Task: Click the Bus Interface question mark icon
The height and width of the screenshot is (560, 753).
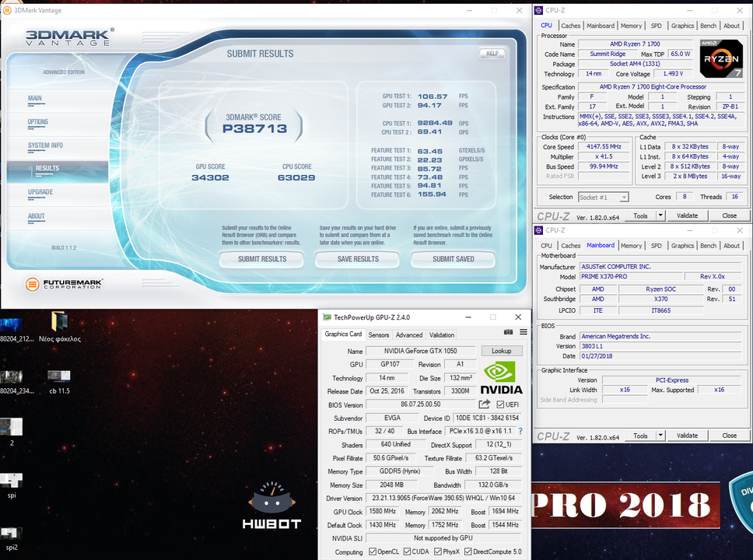Action: coord(520,432)
